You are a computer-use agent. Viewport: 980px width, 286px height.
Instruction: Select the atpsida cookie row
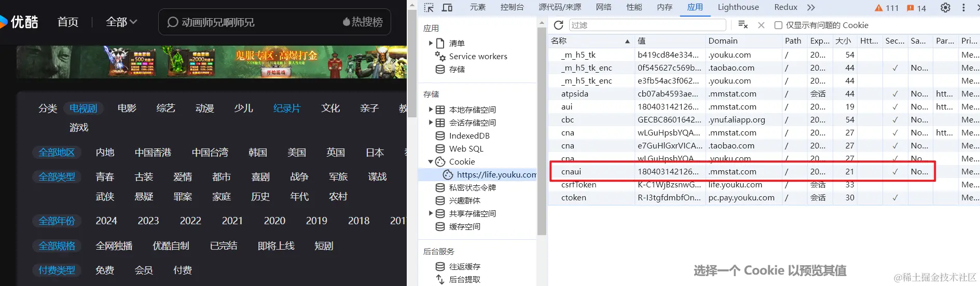[x=764, y=94]
